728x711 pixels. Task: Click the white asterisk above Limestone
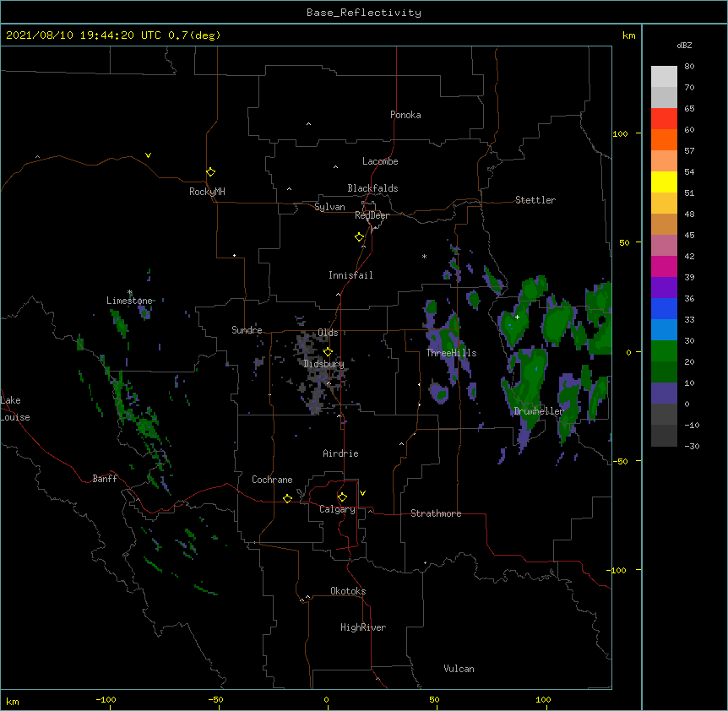(130, 292)
